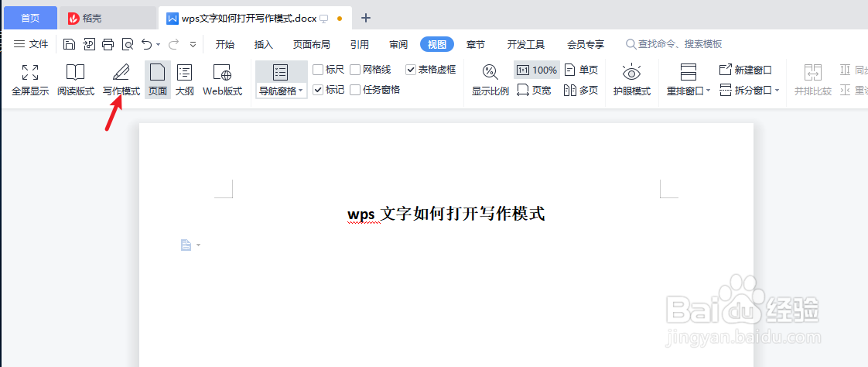Switch to the 审阅 ribbon tab
Viewport: 868px width, 367px height.
pos(398,44)
